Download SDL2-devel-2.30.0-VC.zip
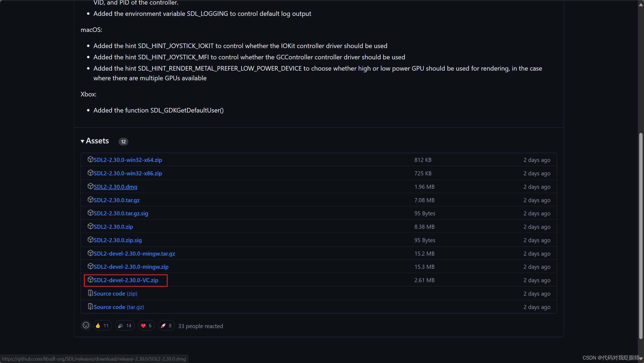 point(126,280)
